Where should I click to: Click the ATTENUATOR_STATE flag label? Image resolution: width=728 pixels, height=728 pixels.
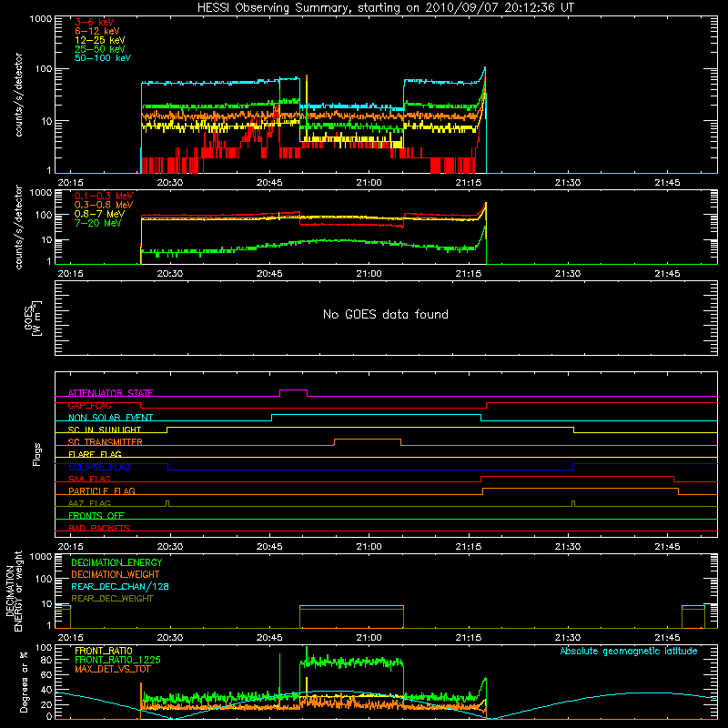(x=110, y=393)
